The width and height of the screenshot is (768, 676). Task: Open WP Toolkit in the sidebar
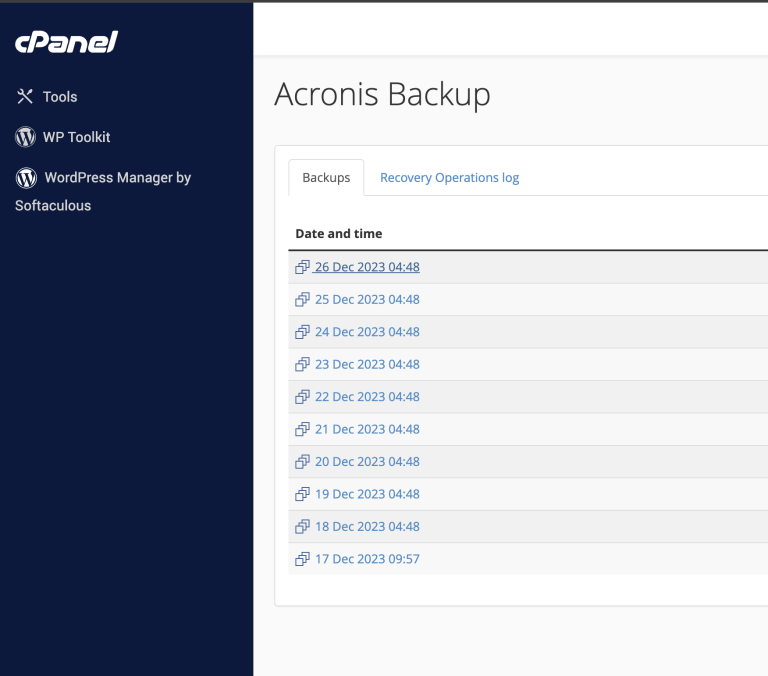pos(76,137)
